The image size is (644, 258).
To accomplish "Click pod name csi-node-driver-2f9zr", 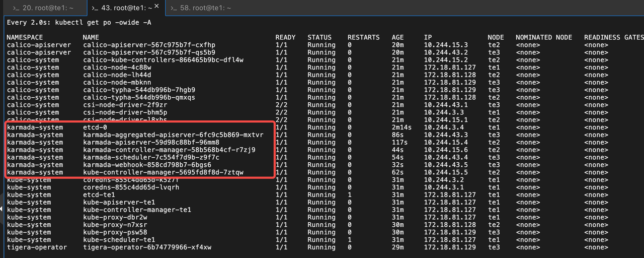I will tap(125, 105).
